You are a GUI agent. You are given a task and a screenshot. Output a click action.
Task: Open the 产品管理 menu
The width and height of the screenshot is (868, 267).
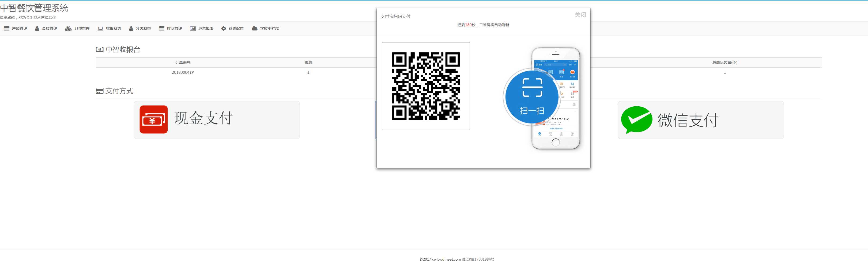pyautogui.click(x=16, y=29)
